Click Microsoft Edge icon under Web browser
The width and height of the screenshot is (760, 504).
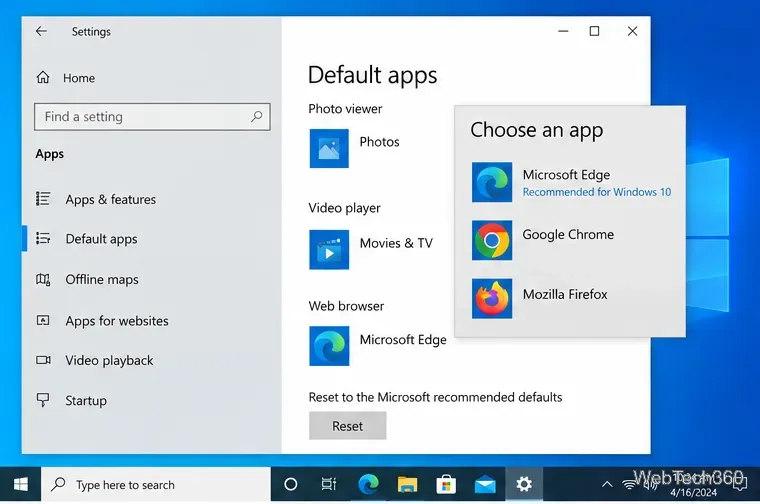(x=329, y=346)
